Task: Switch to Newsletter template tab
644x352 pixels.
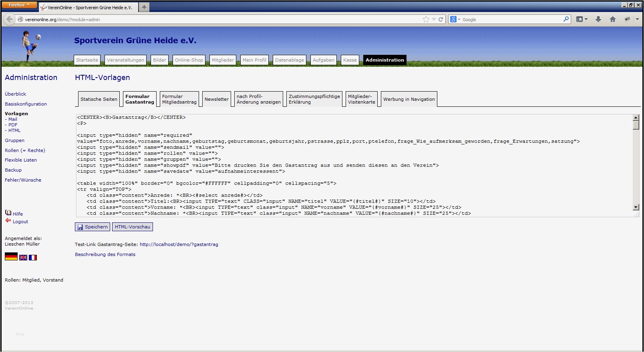Action: tap(217, 99)
